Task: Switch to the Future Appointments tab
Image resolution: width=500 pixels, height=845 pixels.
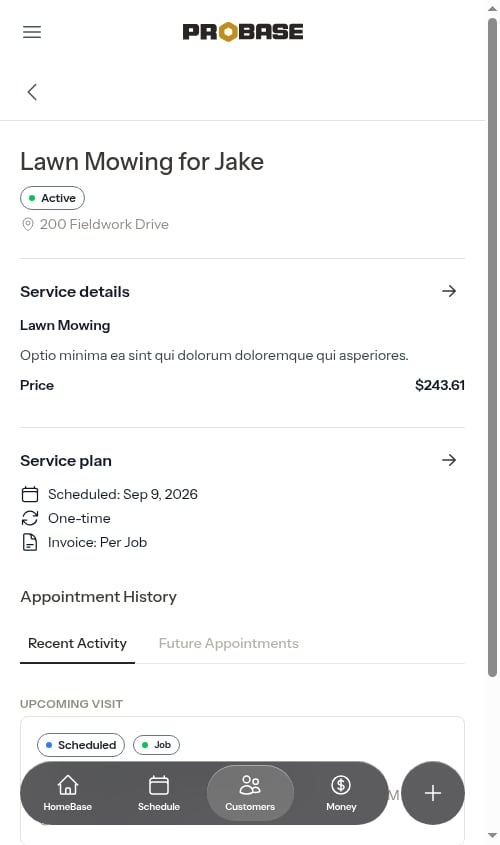Action: (x=228, y=643)
